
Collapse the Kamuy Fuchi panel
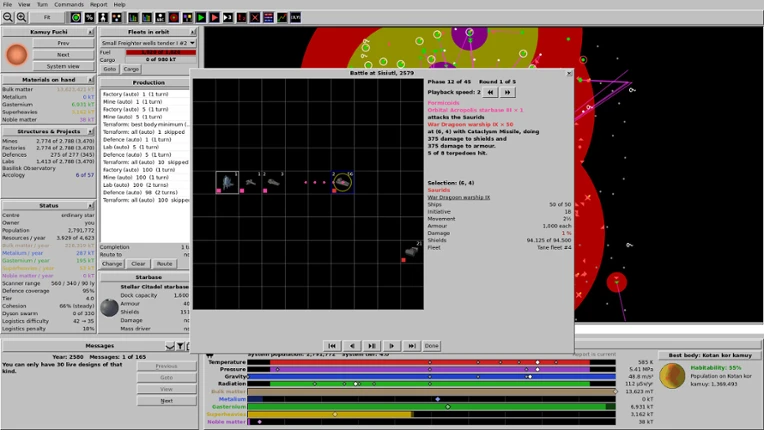[91, 32]
